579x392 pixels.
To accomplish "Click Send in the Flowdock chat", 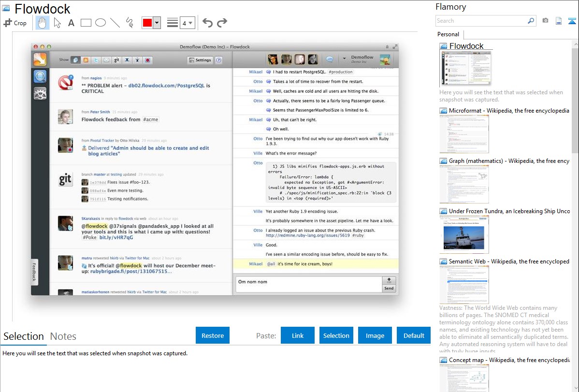I will pos(389,288).
